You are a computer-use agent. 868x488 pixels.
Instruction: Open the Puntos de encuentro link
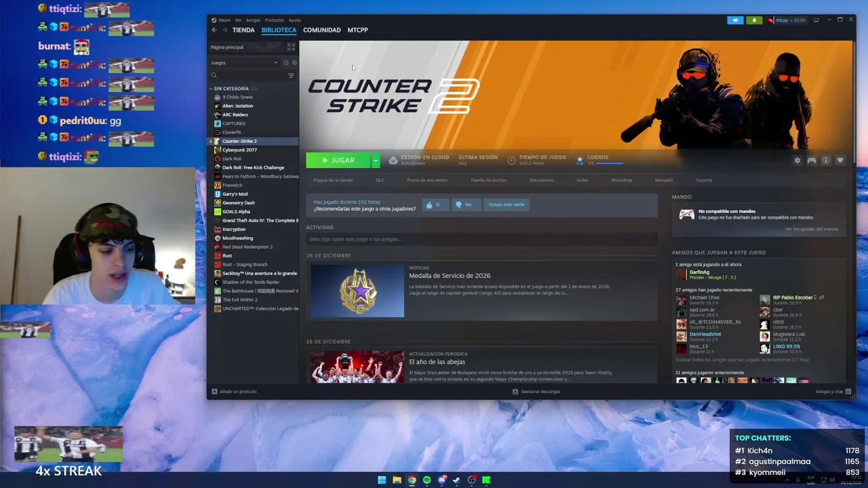pos(427,180)
